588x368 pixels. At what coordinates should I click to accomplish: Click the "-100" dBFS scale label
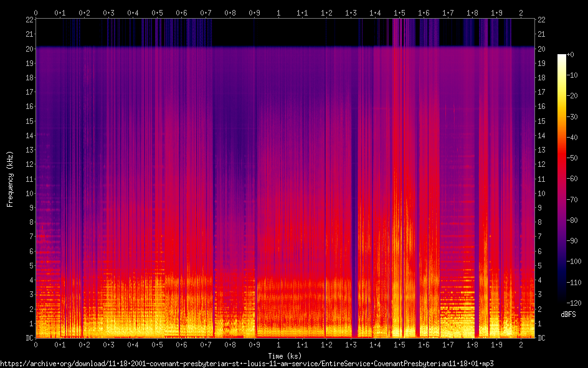(x=574, y=262)
